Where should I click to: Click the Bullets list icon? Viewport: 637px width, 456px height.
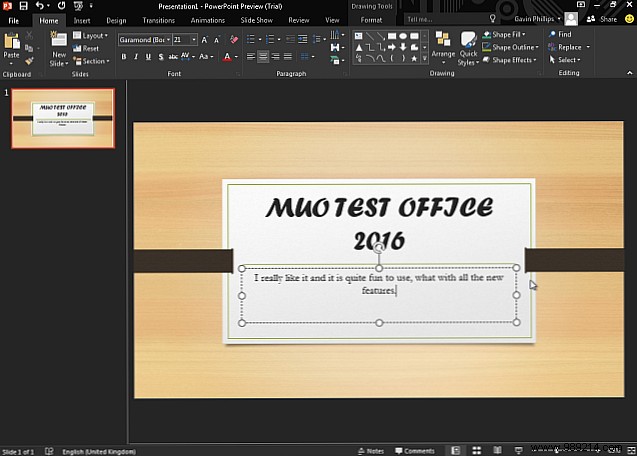point(251,39)
